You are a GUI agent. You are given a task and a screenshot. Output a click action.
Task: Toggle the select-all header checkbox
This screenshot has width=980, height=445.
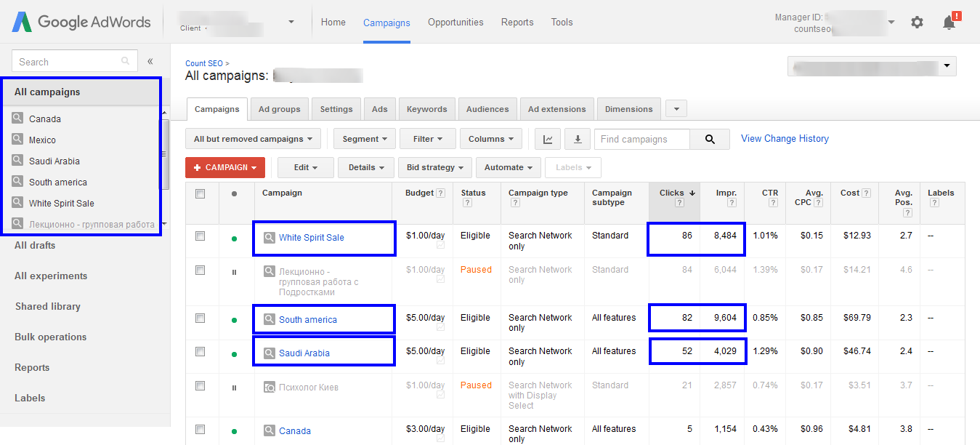200,193
